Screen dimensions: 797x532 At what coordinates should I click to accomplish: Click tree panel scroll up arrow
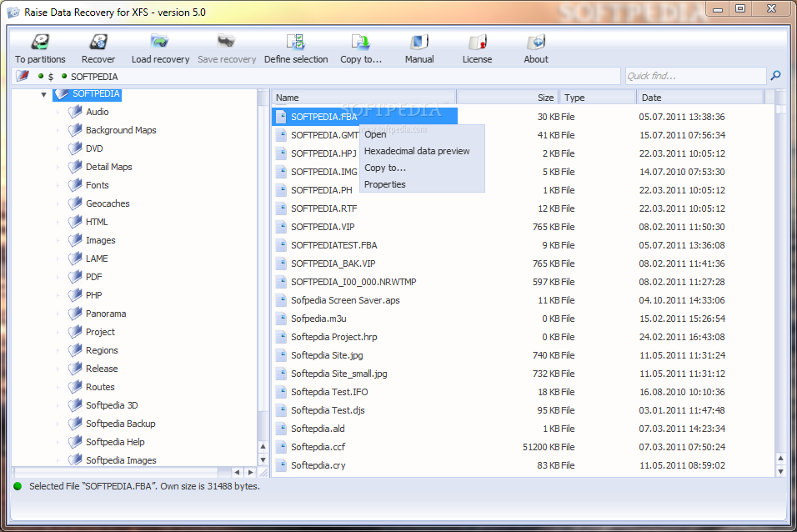click(263, 447)
